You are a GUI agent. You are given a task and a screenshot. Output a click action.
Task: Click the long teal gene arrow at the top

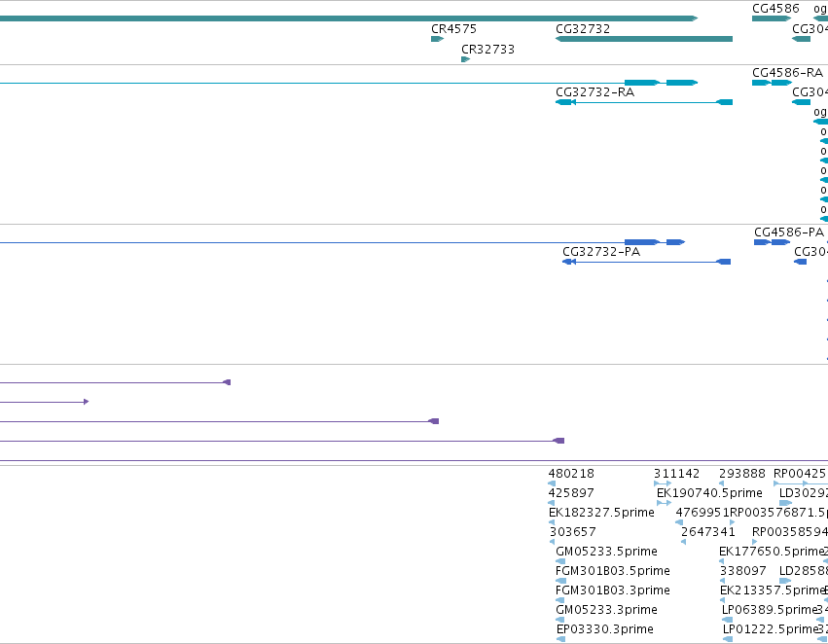click(x=348, y=18)
